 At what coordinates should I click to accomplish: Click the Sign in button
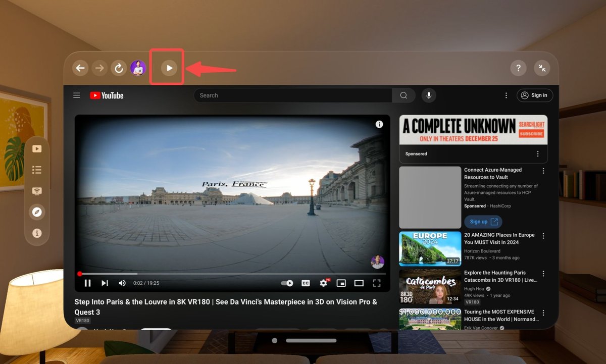(535, 95)
